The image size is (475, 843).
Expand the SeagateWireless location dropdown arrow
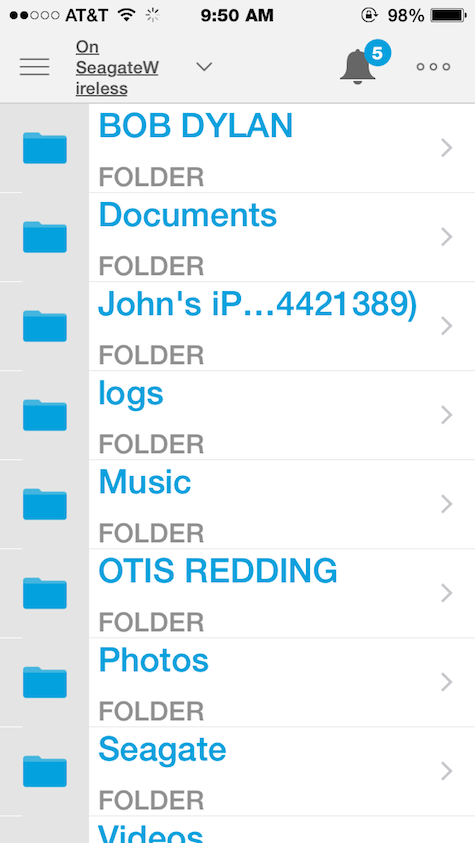(204, 67)
